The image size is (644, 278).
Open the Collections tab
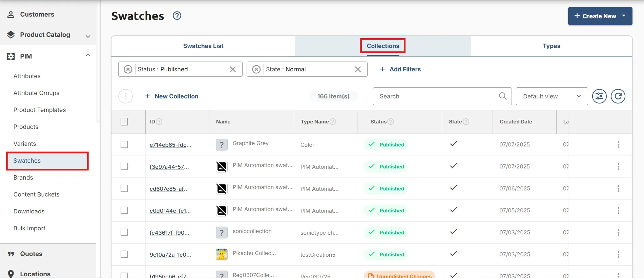(x=383, y=46)
